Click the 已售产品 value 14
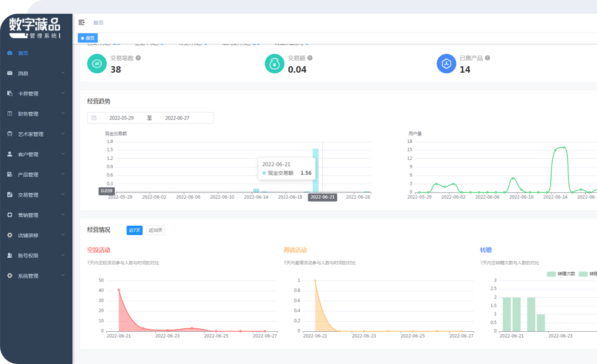The height and width of the screenshot is (364, 597). coord(465,70)
